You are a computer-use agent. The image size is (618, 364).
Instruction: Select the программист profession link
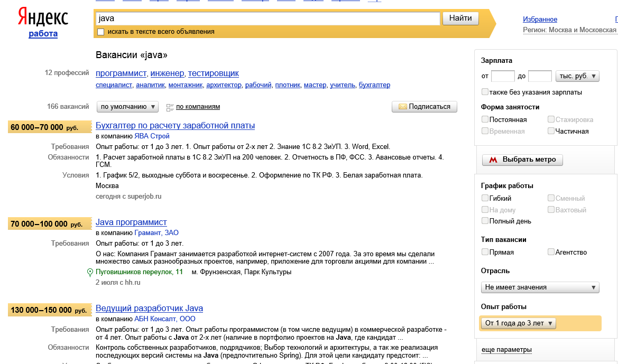point(121,73)
